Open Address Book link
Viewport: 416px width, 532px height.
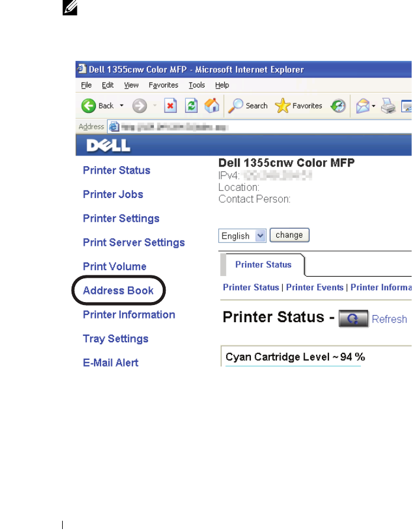point(118,291)
